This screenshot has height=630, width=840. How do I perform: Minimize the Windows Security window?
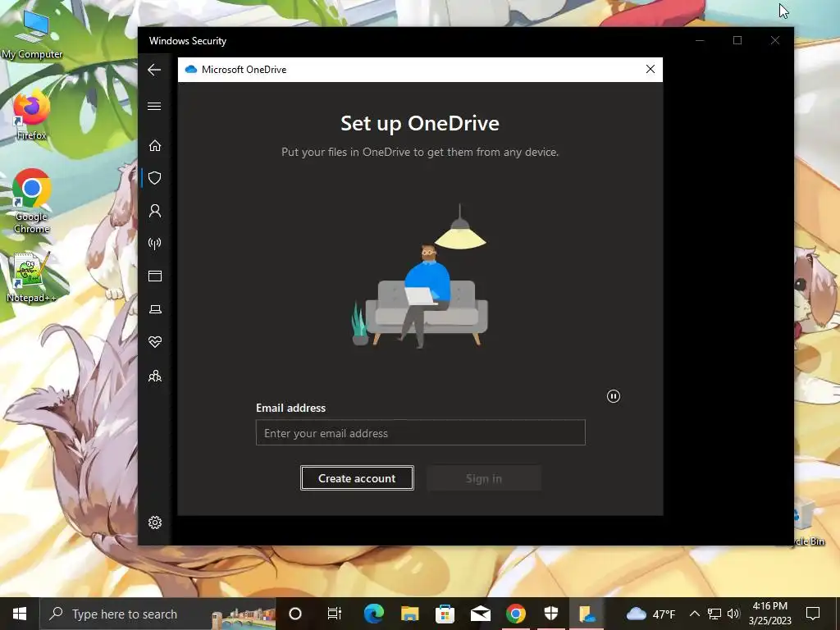pos(700,40)
